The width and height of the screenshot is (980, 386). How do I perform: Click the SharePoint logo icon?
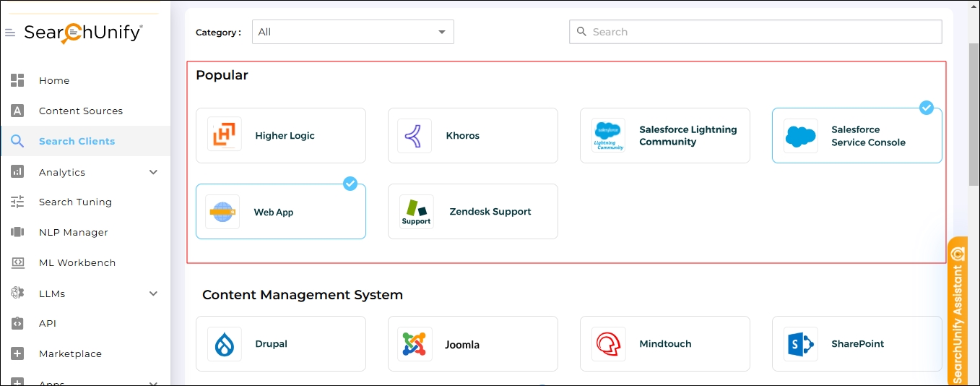tap(800, 344)
